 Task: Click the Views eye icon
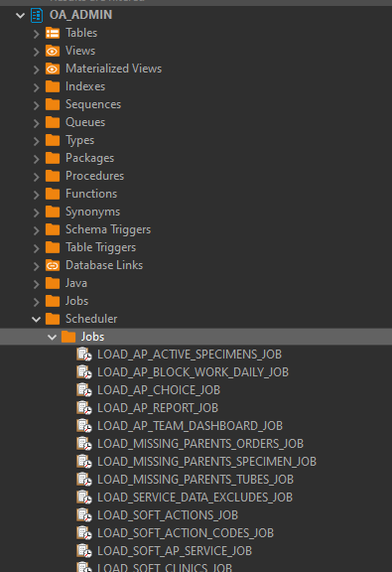[53, 51]
